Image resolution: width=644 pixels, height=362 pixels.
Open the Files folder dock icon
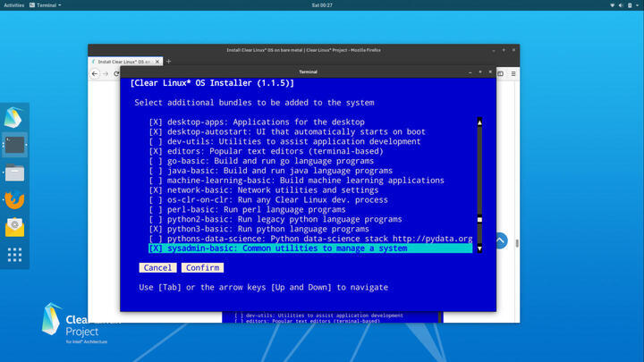coord(15,173)
